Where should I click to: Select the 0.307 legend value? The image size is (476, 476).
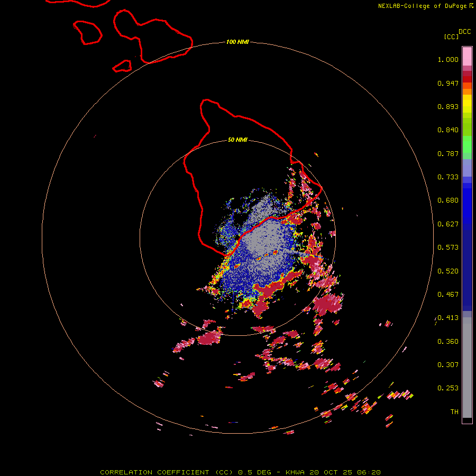(448, 365)
